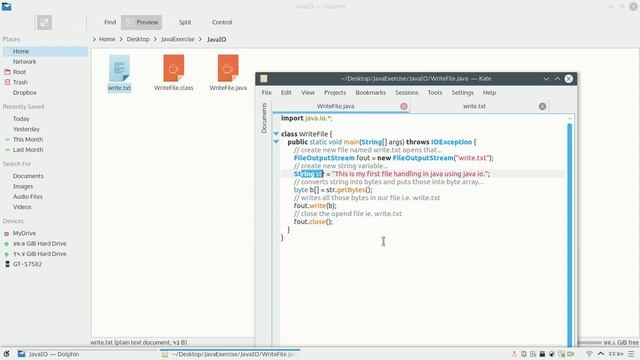
Task: Open the application launcher on the taskbar
Action: point(6,354)
